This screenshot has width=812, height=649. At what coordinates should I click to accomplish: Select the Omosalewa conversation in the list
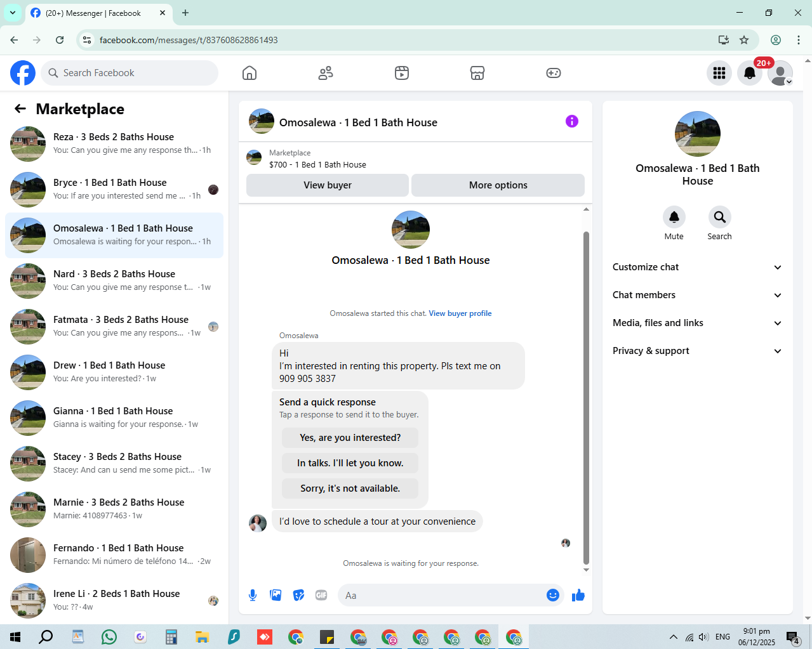[x=114, y=235]
